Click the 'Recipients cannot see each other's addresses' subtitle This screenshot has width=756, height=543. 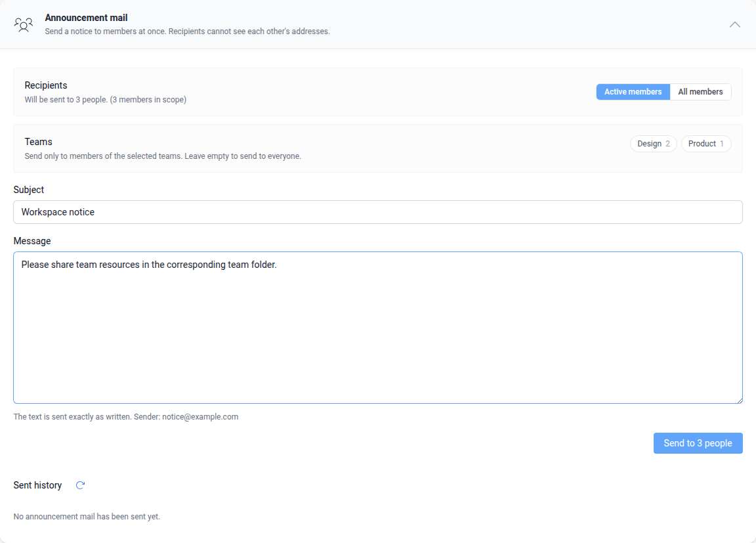249,32
